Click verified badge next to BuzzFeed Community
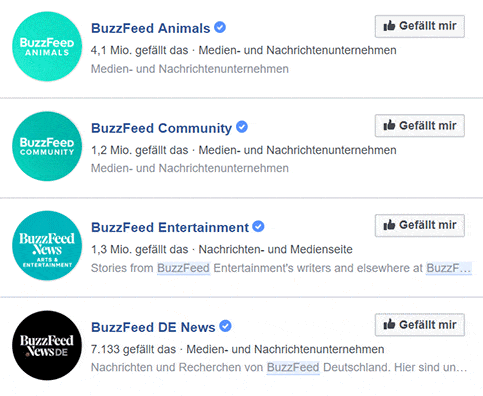Viewport: 483px width, 396px height. pos(242,127)
